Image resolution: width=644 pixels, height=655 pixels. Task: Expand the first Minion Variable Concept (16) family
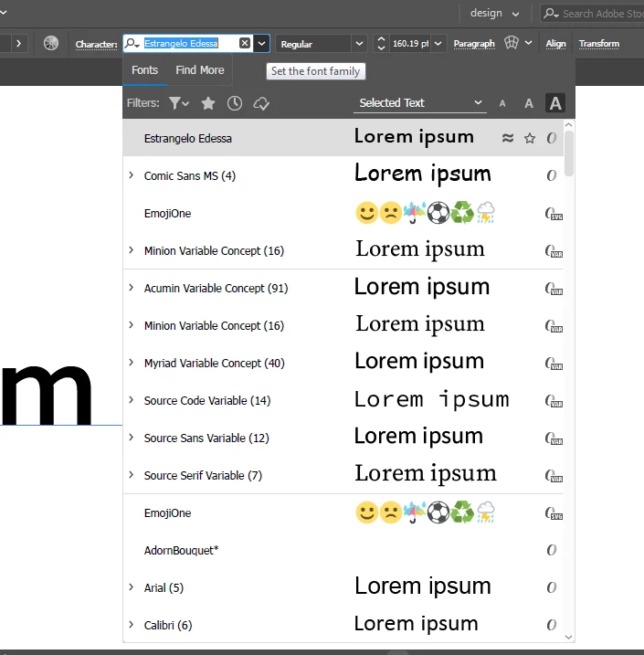point(132,250)
